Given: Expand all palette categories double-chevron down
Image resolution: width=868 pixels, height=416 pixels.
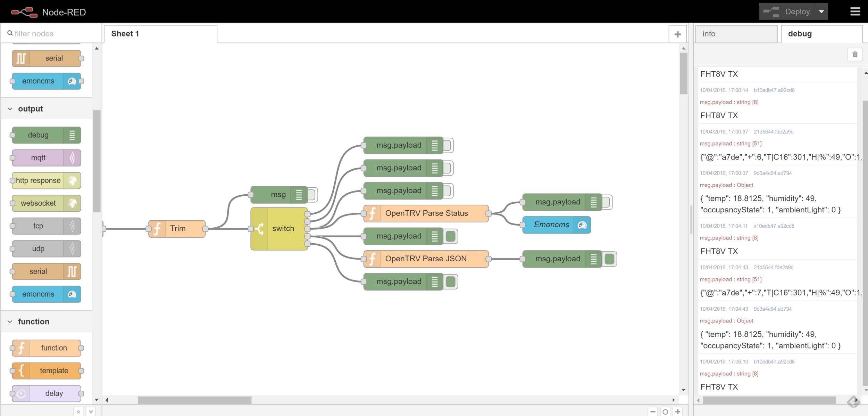Looking at the screenshot, I should [91, 412].
